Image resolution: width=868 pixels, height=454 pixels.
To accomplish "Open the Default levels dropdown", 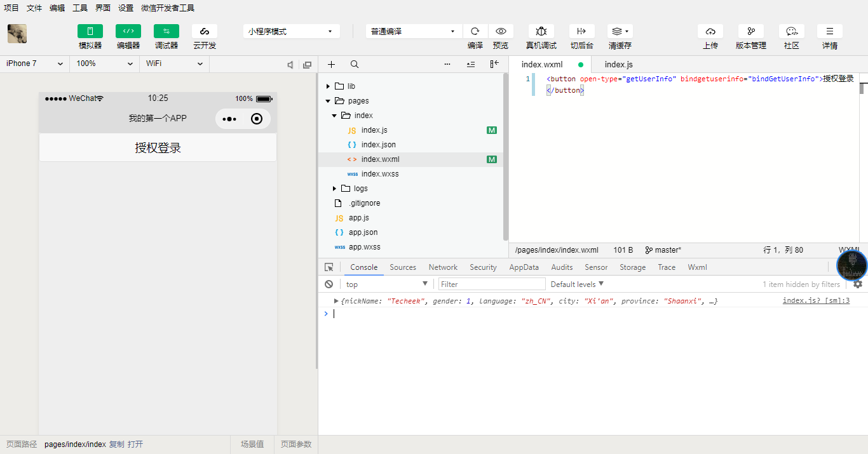I will coord(577,284).
